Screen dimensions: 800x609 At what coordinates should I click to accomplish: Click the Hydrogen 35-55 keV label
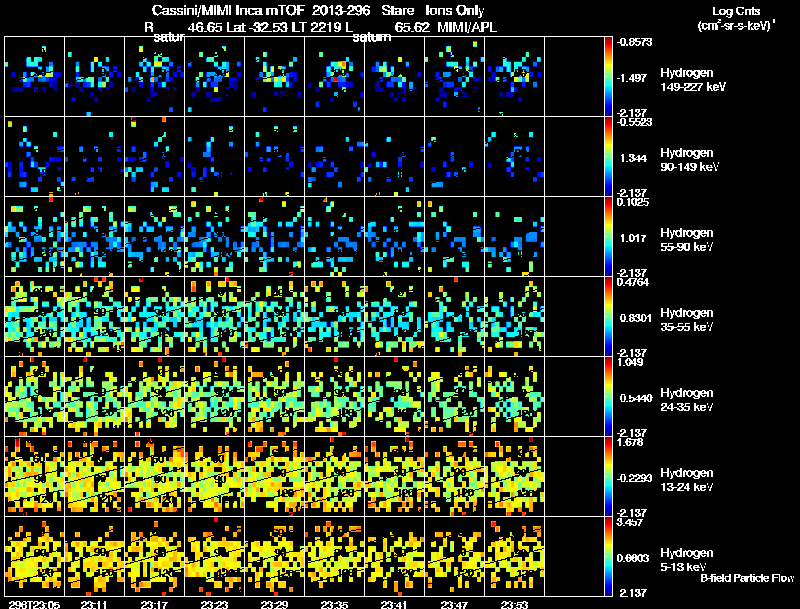(687, 320)
